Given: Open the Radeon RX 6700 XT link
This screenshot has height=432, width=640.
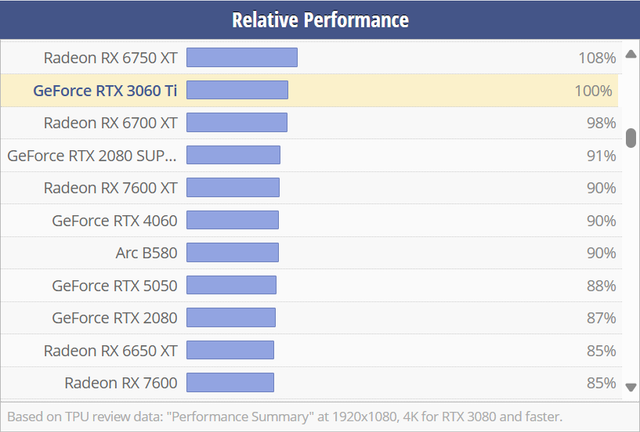Looking at the screenshot, I should pyautogui.click(x=110, y=122).
